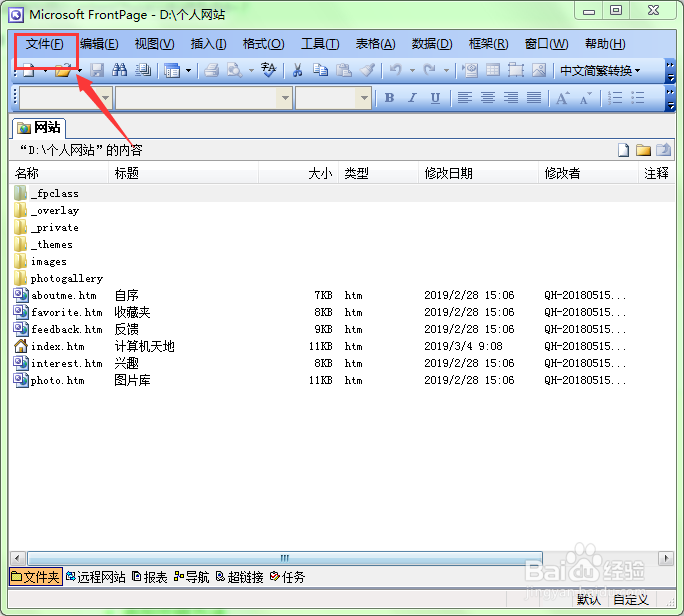
Task: Click the horizontal scrollbar thumb
Action: tap(285, 558)
